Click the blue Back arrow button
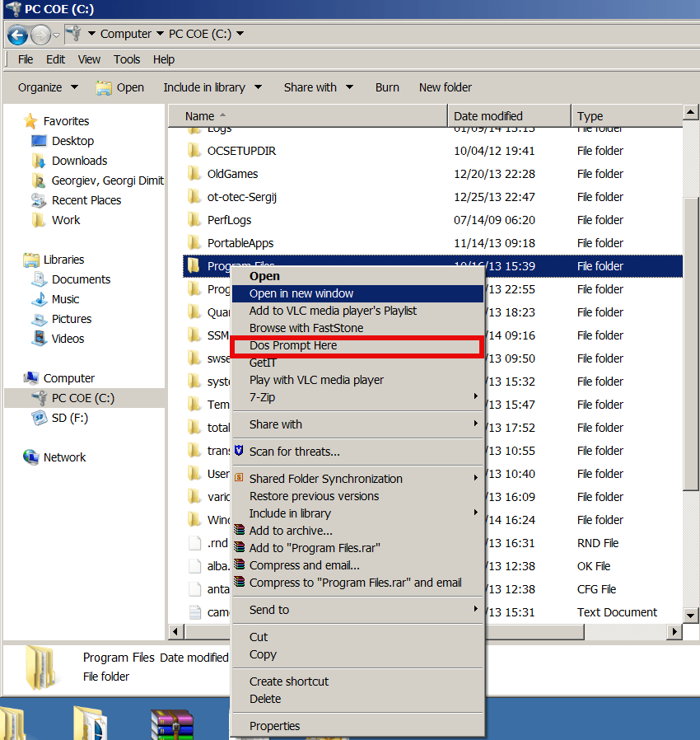 coord(18,35)
